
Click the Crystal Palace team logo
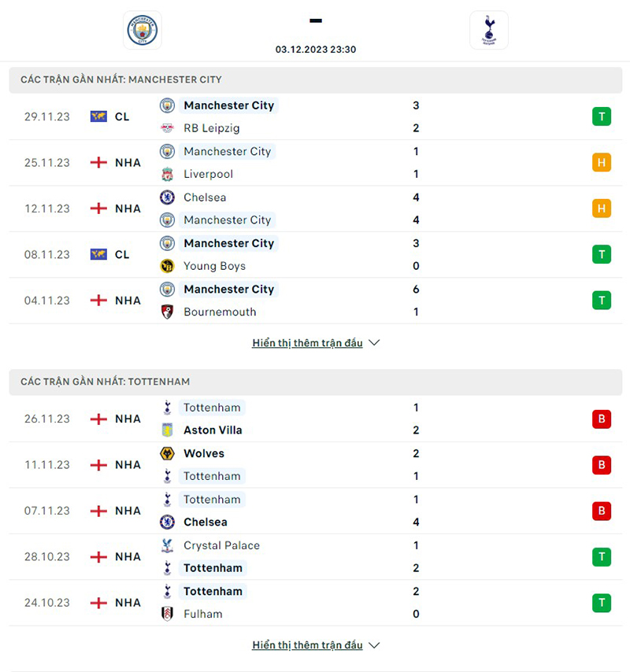click(167, 545)
